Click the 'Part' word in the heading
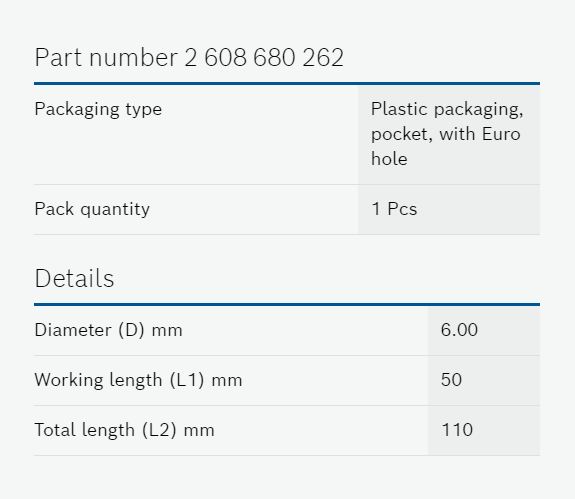 (58, 58)
